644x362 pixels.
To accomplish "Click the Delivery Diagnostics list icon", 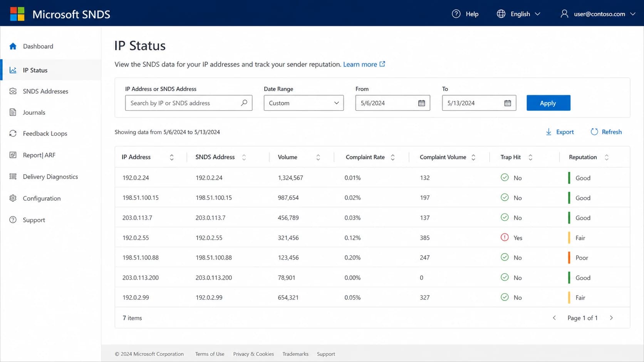I will click(x=13, y=177).
